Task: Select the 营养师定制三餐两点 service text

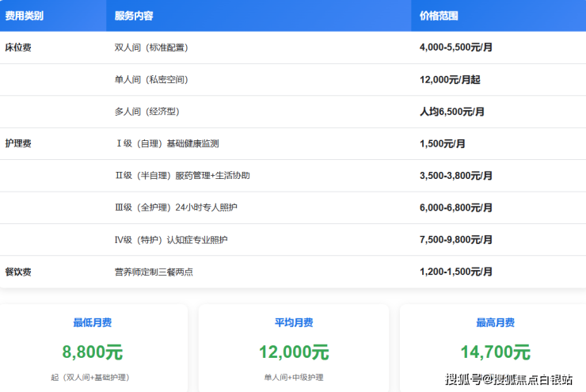Action: tap(154, 272)
